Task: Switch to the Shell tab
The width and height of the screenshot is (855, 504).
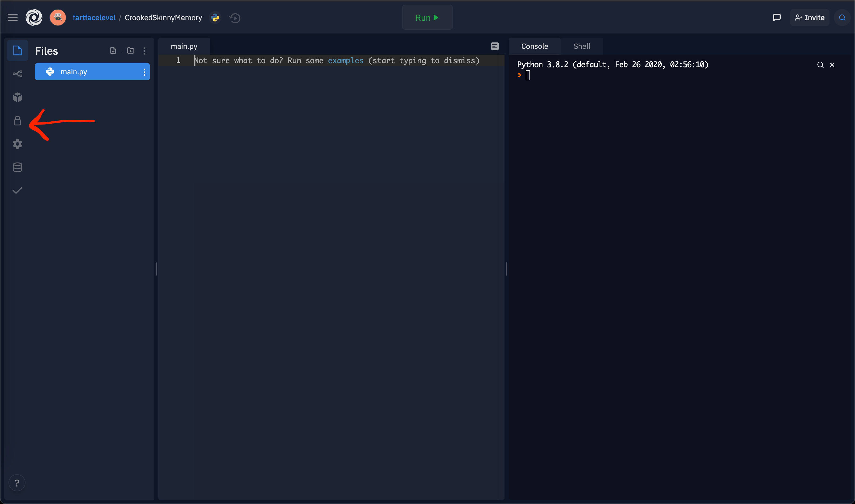Action: pos(582,46)
